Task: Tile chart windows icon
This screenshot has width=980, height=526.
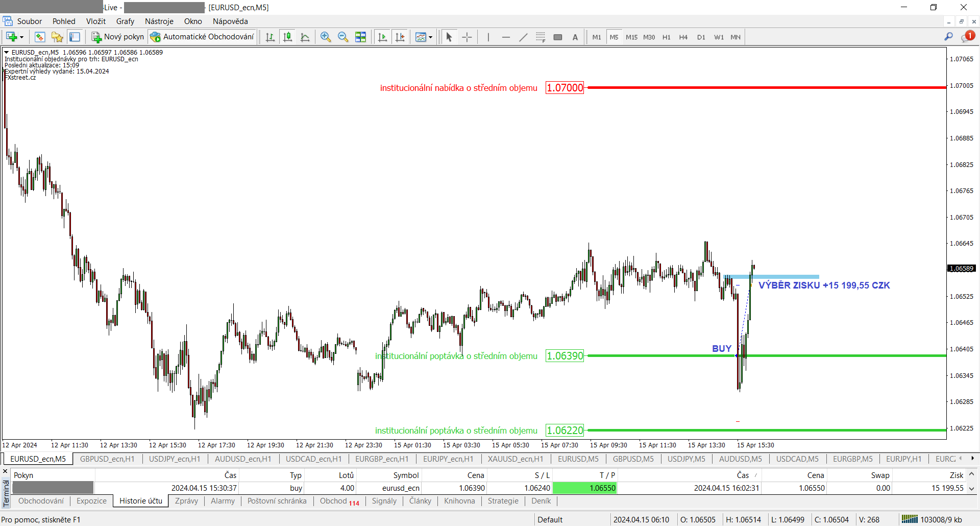Action: click(360, 37)
